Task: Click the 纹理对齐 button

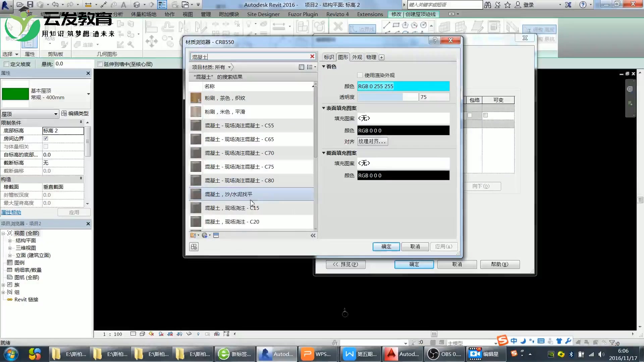Action: click(x=372, y=141)
